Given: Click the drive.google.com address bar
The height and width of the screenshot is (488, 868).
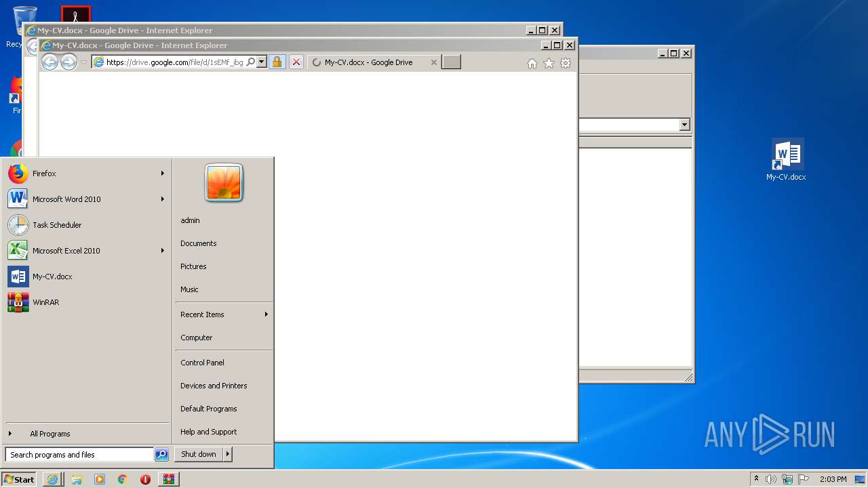Looking at the screenshot, I should (x=174, y=62).
